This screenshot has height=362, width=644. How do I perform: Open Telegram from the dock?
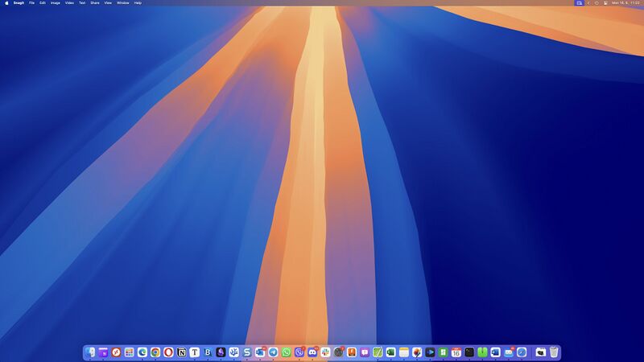(x=273, y=352)
